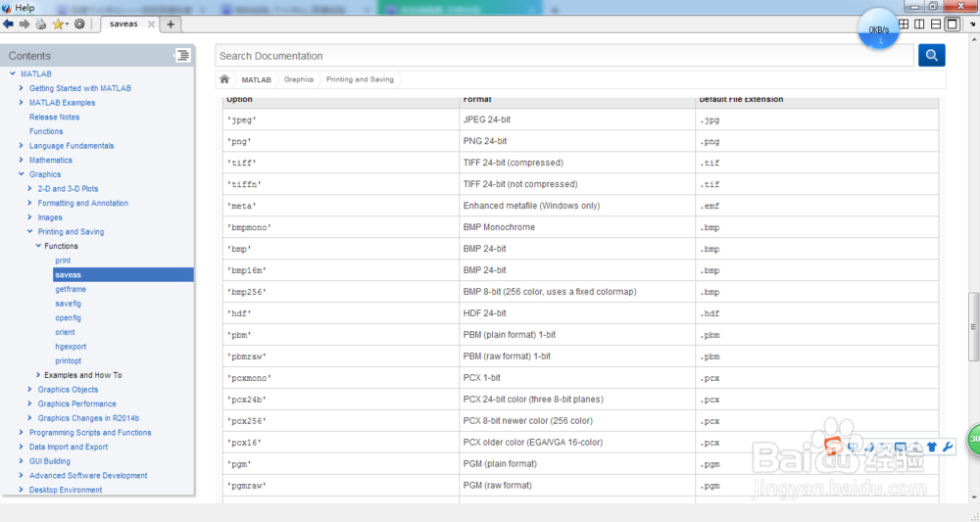The height and width of the screenshot is (522, 980).
Task: Expand 2-D and 3-D Plots arrow
Action: tap(29, 189)
